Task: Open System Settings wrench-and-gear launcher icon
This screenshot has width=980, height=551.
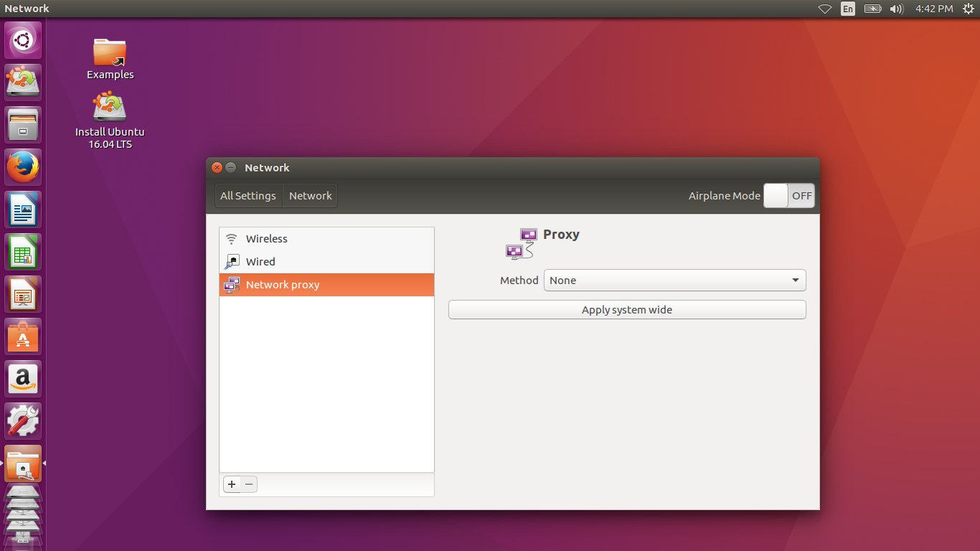Action: 24,421
